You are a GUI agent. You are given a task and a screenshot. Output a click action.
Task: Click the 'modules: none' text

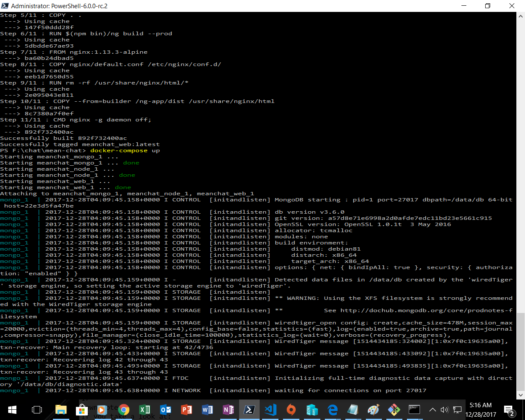(x=301, y=237)
